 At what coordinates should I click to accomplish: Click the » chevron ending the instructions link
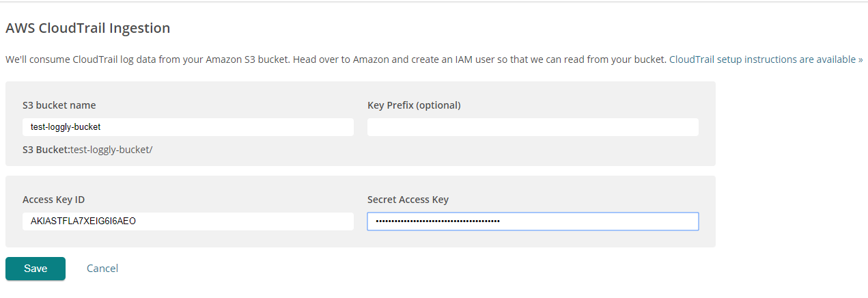tap(860, 59)
